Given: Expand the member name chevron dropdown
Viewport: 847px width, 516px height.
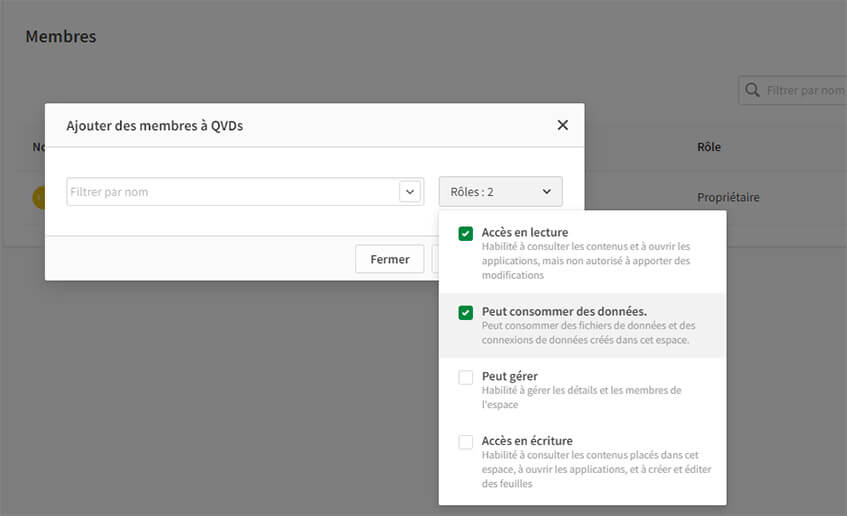Looking at the screenshot, I should point(410,192).
